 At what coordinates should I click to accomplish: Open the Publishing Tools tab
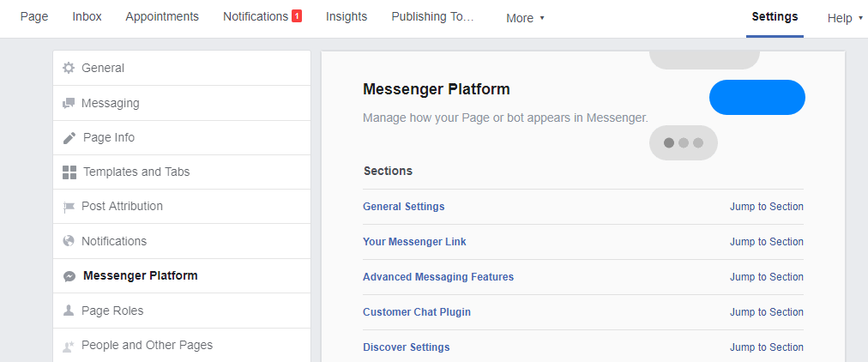click(x=433, y=16)
